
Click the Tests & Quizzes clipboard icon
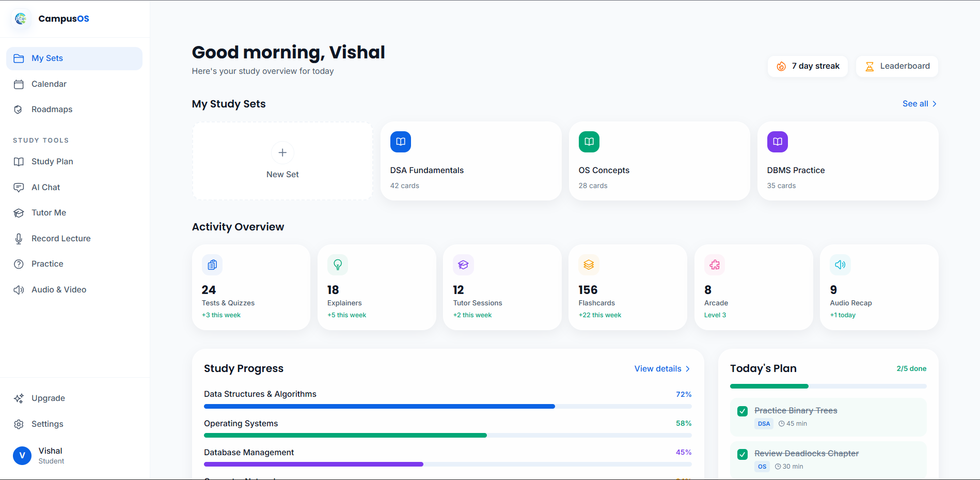point(212,265)
